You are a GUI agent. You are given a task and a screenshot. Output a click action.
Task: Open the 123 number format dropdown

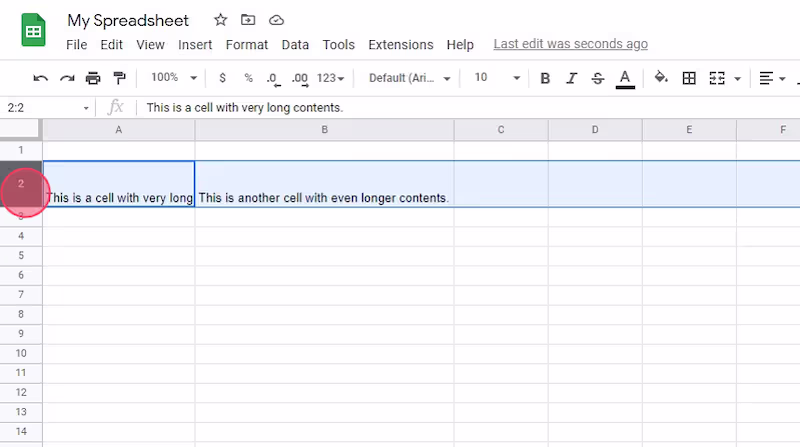(x=330, y=78)
